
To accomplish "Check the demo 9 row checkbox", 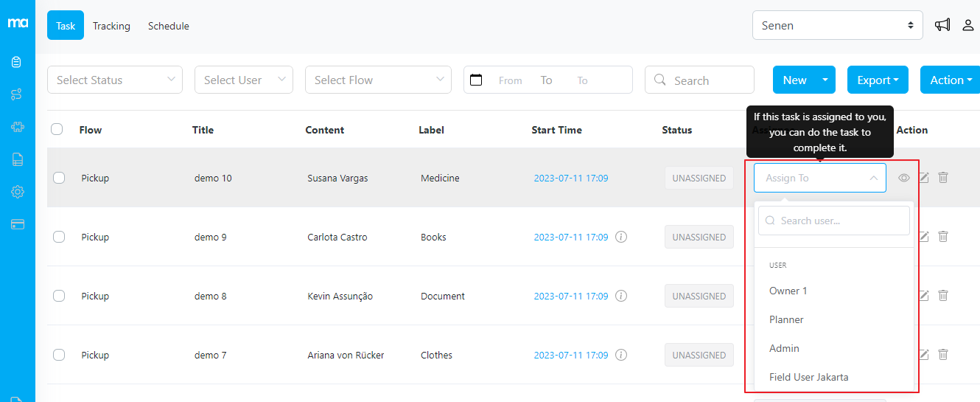I will point(59,237).
